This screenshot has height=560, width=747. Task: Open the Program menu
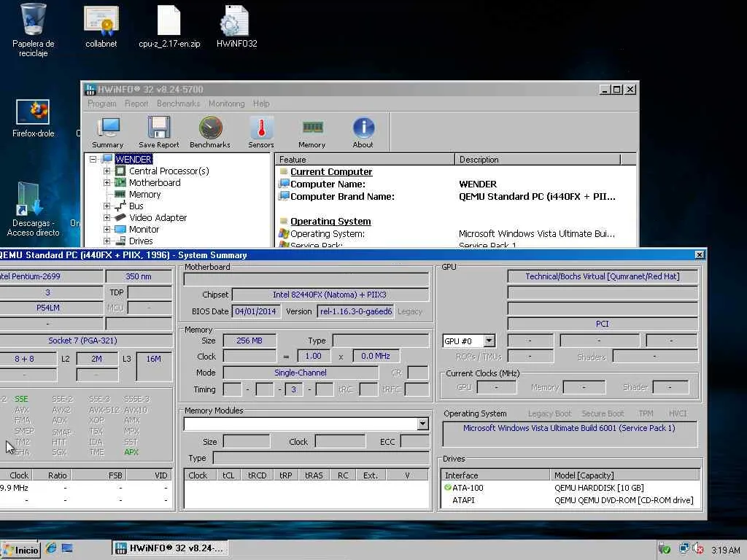coord(101,104)
